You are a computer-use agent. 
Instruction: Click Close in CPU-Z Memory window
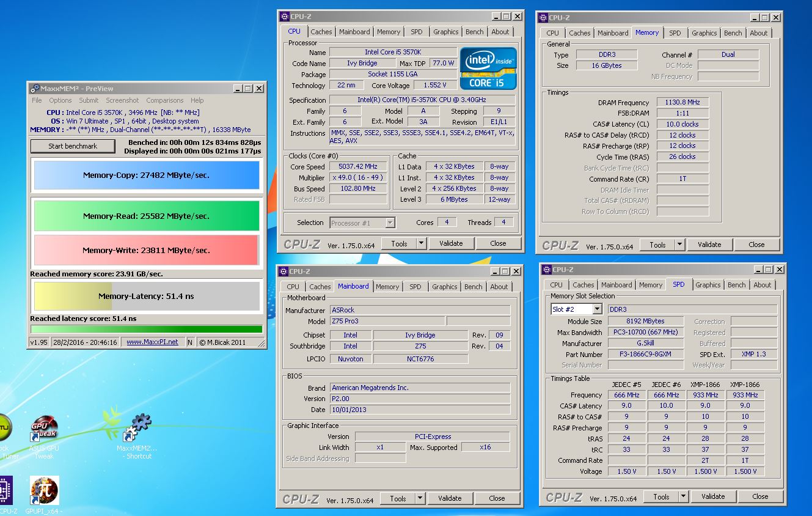click(x=756, y=245)
